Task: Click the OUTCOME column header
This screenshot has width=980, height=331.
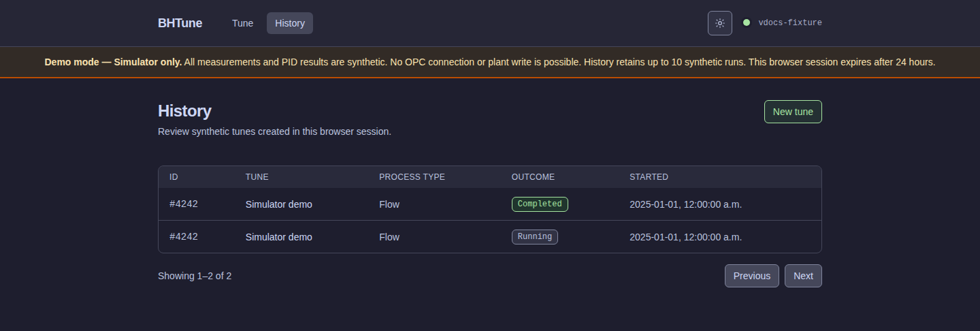Action: pyautogui.click(x=533, y=177)
